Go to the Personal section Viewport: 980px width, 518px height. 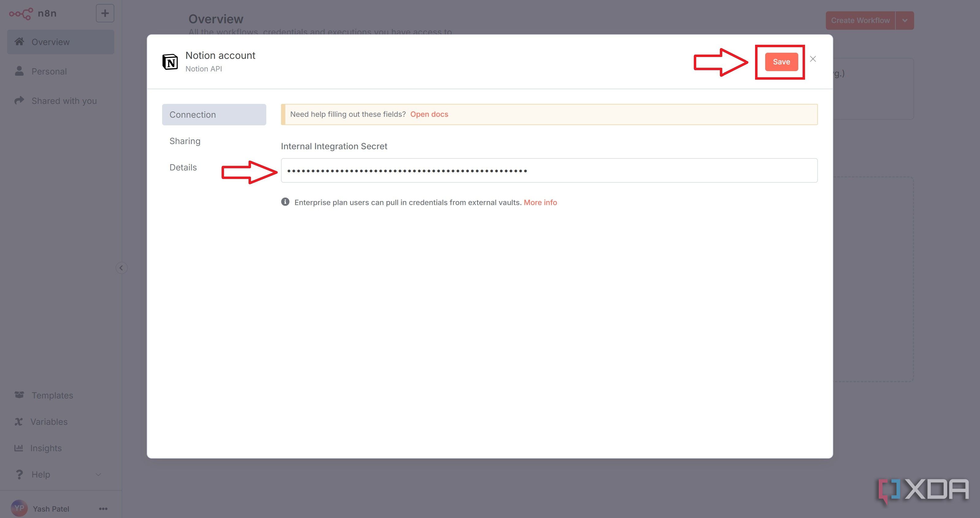60,71
